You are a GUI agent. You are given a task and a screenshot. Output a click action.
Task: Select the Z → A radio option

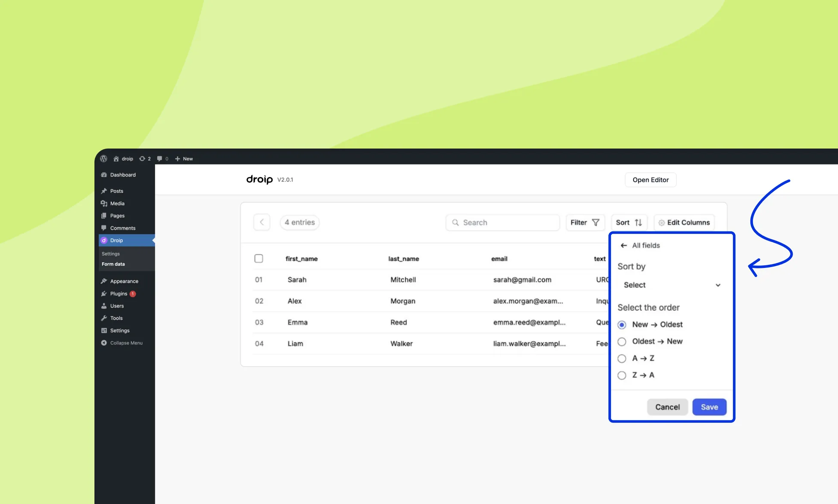point(622,375)
